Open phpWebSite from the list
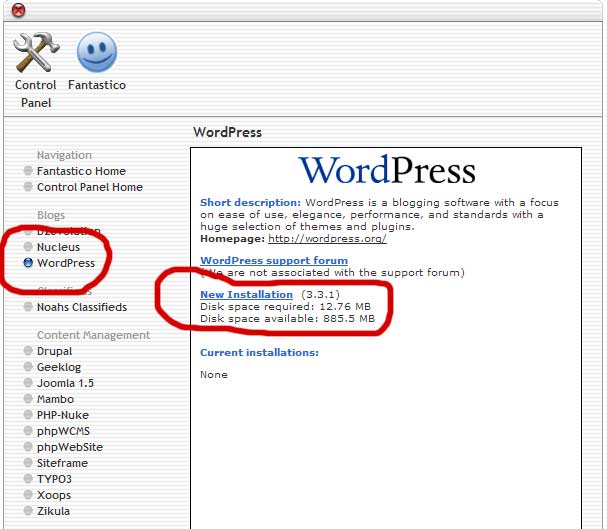 [70, 447]
